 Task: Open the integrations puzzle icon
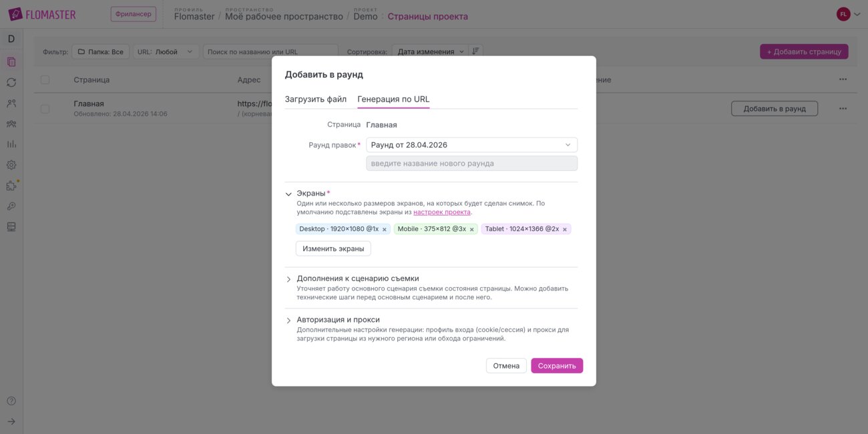click(x=11, y=186)
